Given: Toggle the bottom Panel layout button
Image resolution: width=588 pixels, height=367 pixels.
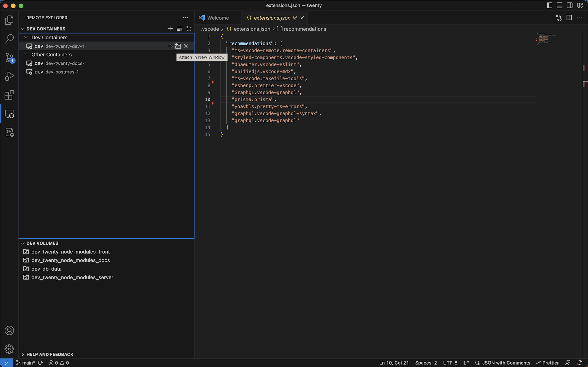Looking at the screenshot, I should (559, 5).
